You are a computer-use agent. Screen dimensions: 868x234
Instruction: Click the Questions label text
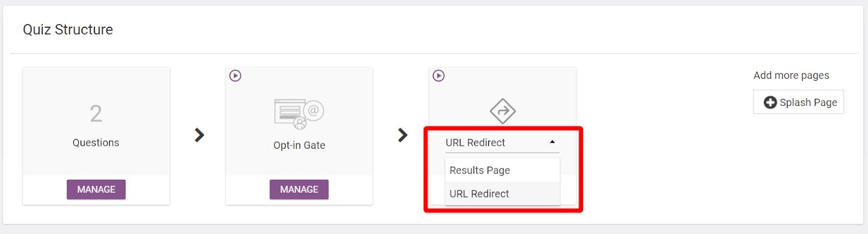(96, 143)
